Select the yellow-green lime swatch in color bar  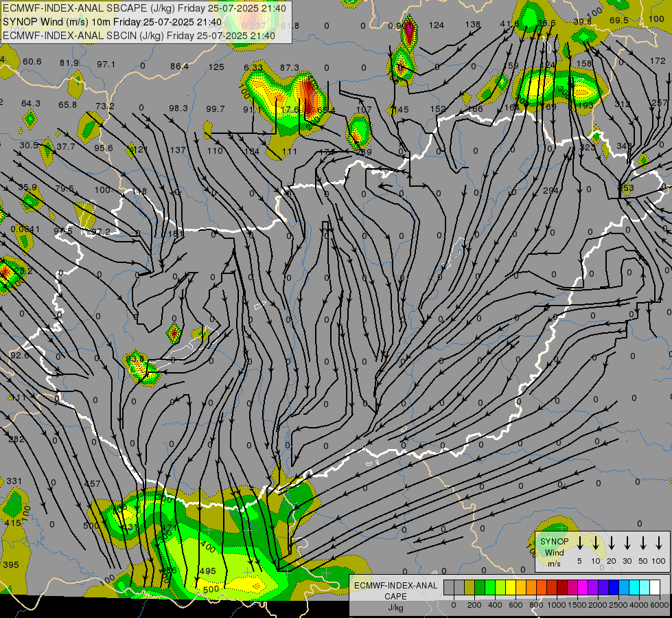[500, 588]
